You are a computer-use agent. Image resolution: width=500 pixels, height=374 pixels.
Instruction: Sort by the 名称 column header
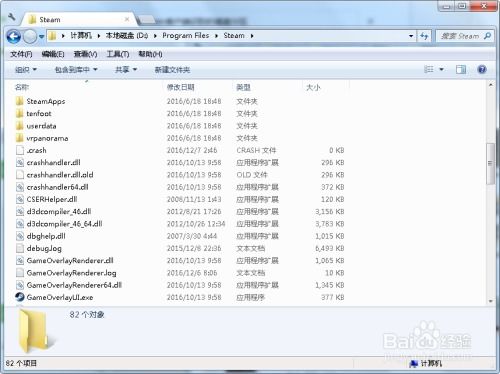coord(22,87)
